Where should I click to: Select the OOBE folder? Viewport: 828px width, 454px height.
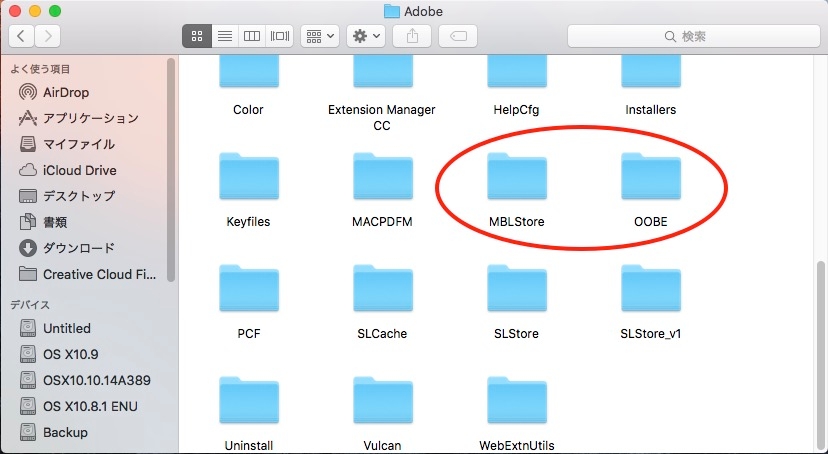[x=651, y=177]
